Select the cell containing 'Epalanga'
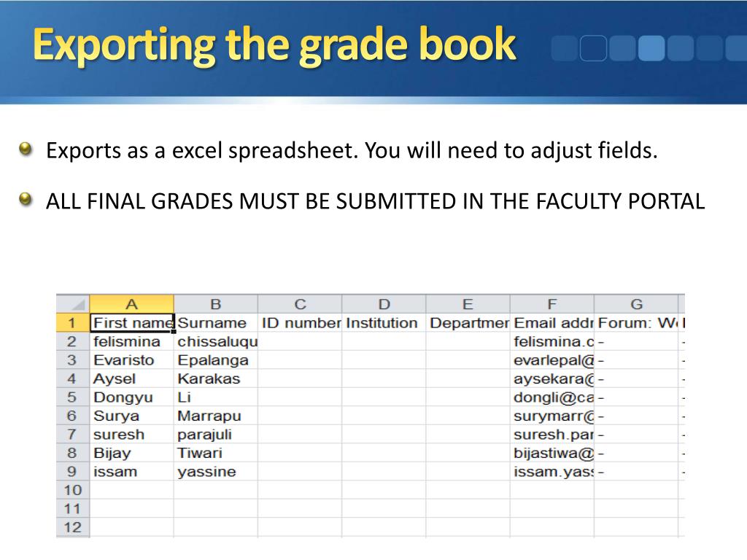Viewport: 747px width, 560px height. [x=216, y=360]
